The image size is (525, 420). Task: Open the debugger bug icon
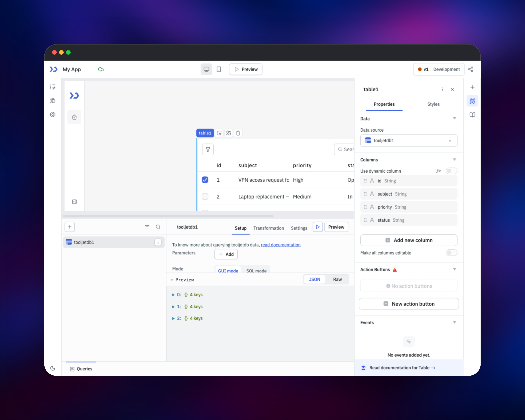tap(53, 101)
